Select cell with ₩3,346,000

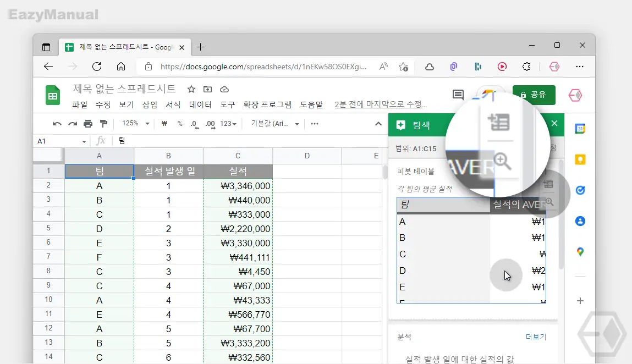coord(238,186)
